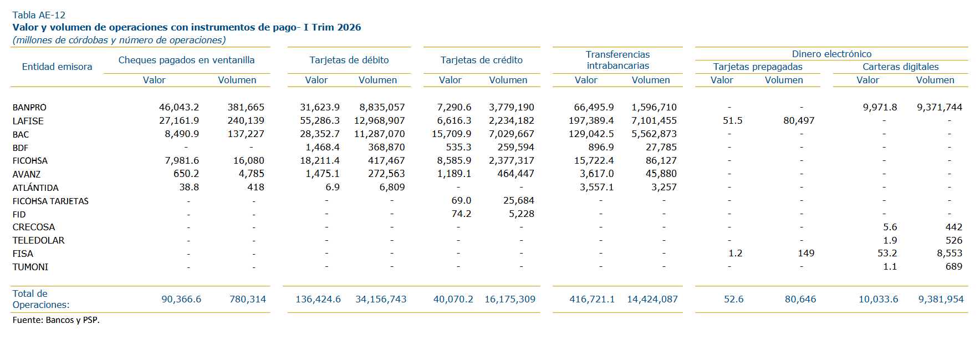The width and height of the screenshot is (980, 344).
Task: Click TUMONI digital wallets volume 689
Action: pyautogui.click(x=953, y=266)
